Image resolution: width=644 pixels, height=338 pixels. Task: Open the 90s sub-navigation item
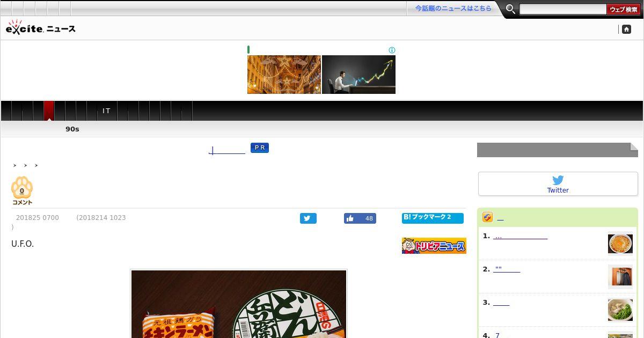tap(72, 129)
